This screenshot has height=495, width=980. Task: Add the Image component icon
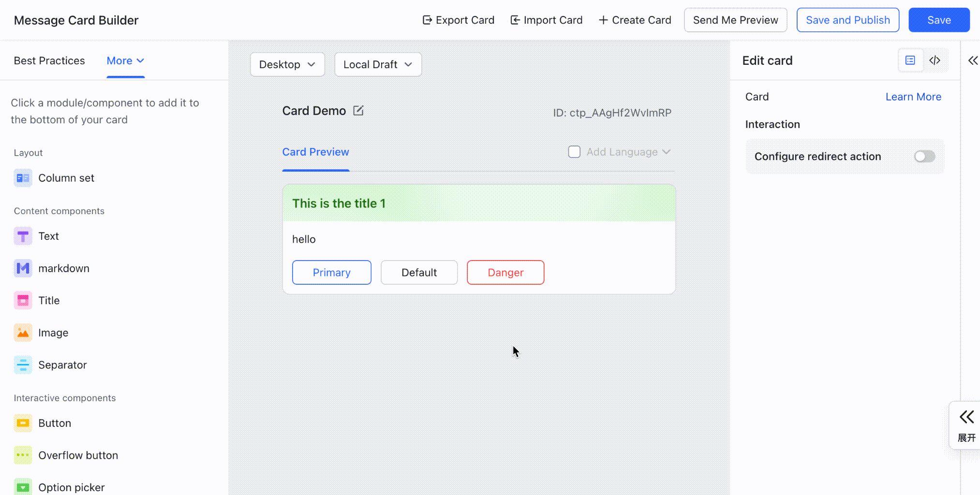coord(23,333)
